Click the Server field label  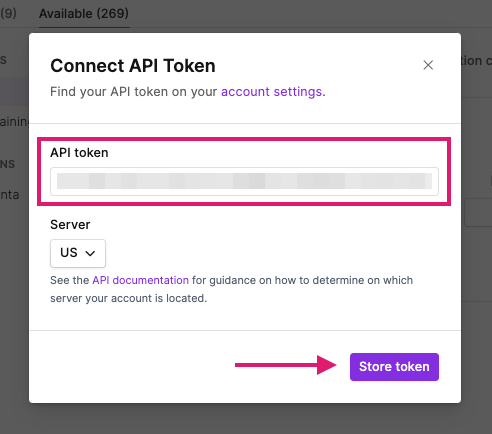[70, 225]
